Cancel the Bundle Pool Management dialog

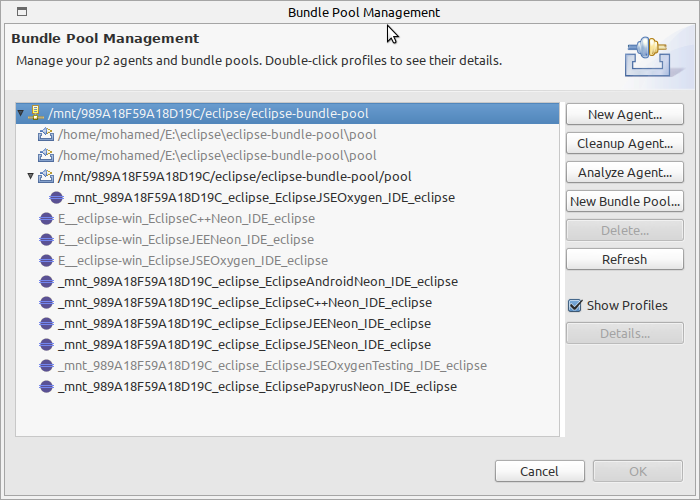(539, 471)
